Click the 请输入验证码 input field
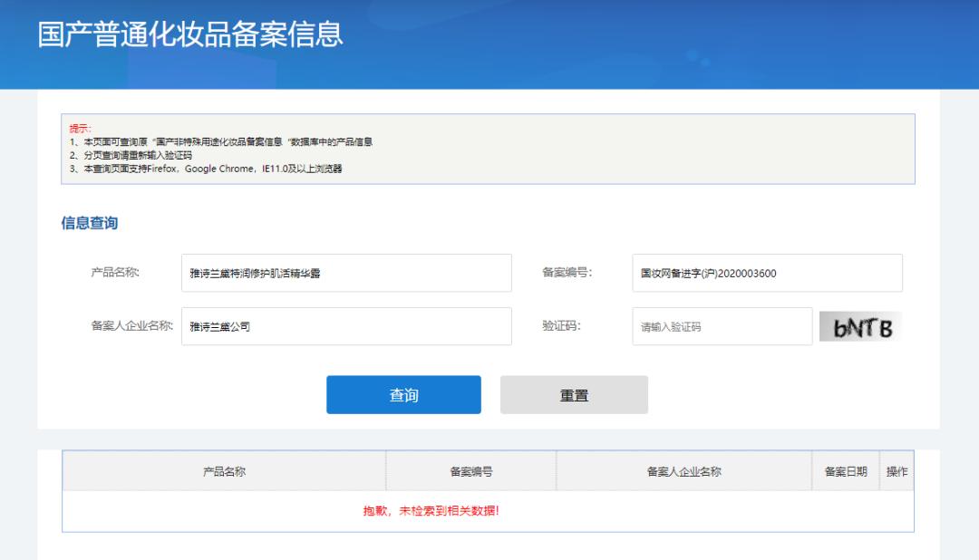 point(722,327)
